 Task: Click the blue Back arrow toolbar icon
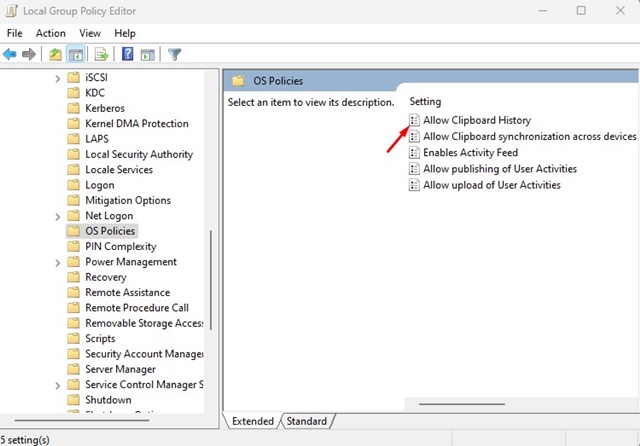pyautogui.click(x=9, y=54)
